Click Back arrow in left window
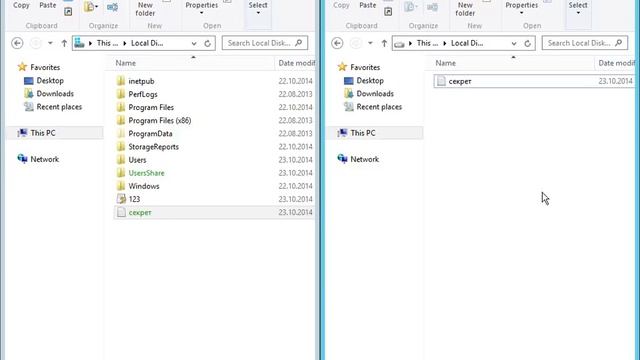Viewport: 640px width, 360px height. coord(17,43)
